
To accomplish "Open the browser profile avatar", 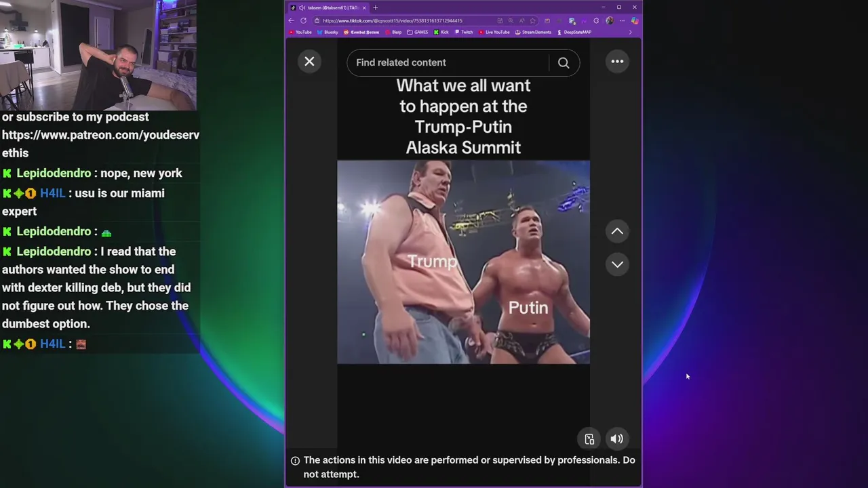I will [x=610, y=20].
